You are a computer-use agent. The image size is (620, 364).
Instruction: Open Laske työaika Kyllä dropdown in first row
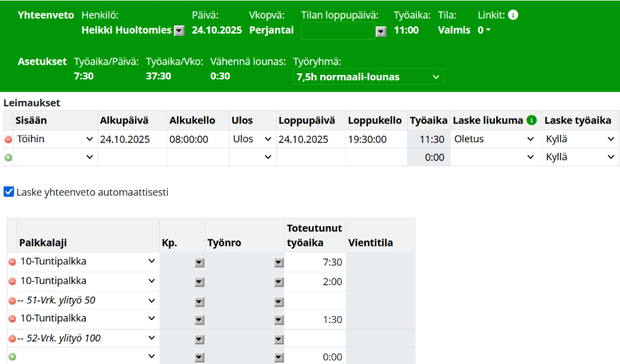tap(580, 139)
